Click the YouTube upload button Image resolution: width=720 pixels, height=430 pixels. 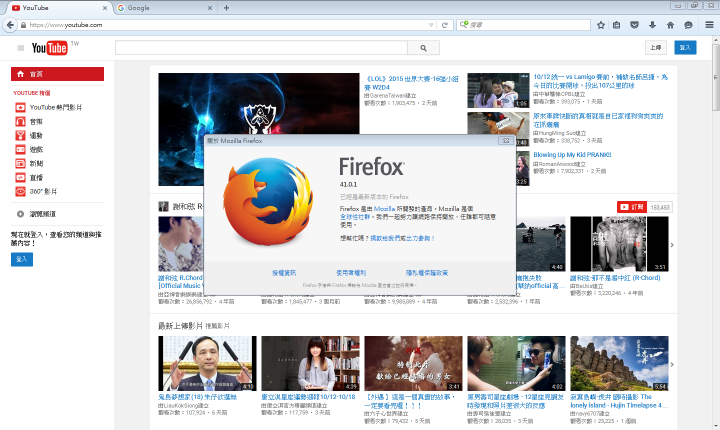click(655, 47)
